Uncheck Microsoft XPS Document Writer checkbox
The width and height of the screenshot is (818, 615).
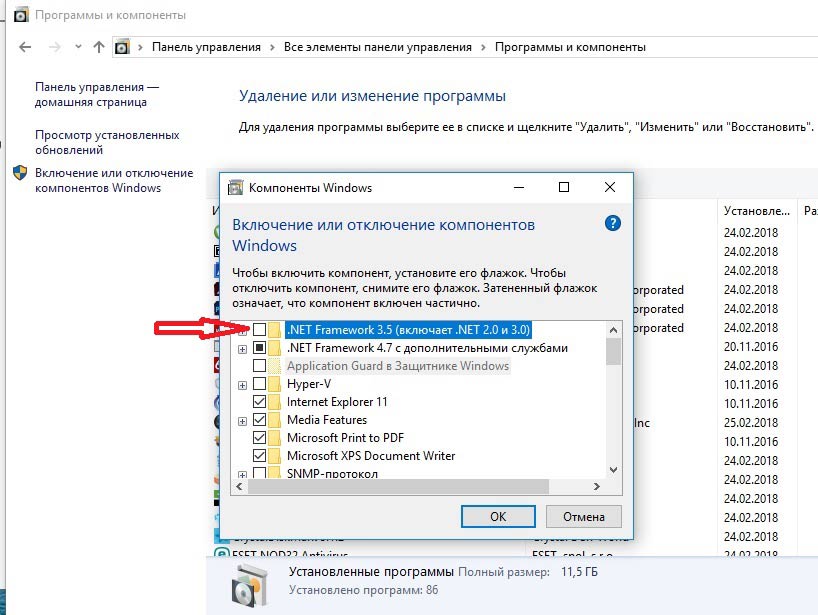click(259, 456)
